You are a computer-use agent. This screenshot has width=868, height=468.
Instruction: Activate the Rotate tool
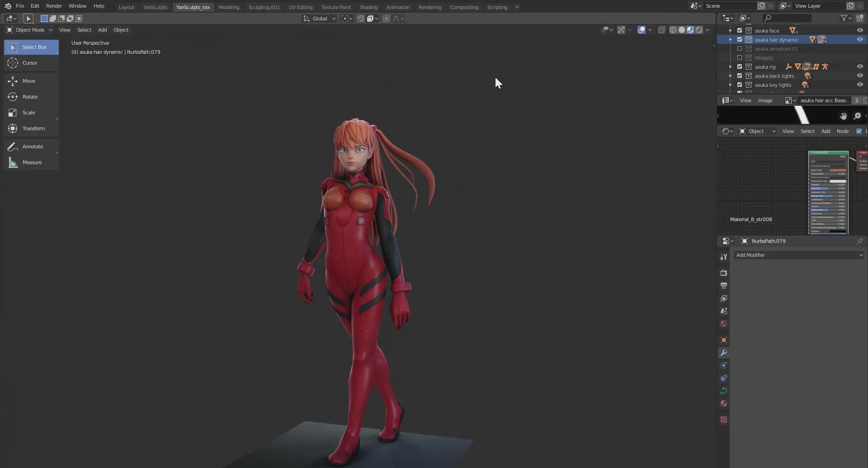pyautogui.click(x=31, y=97)
